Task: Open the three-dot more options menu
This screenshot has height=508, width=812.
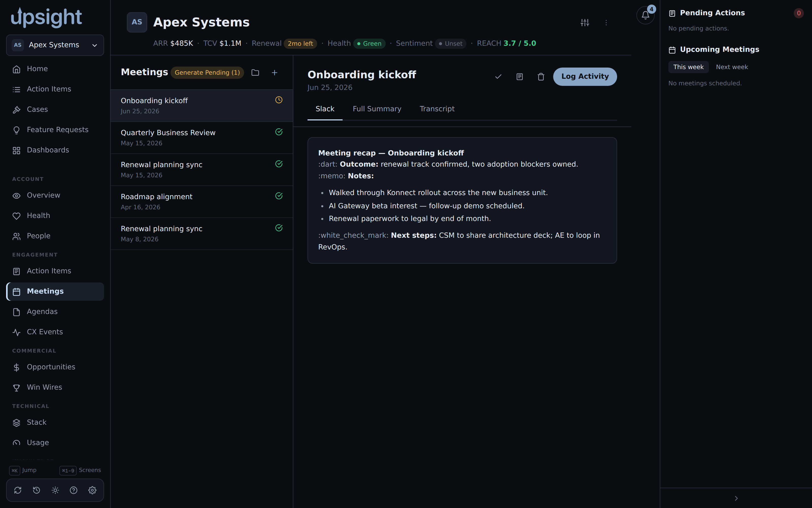Action: (x=606, y=23)
